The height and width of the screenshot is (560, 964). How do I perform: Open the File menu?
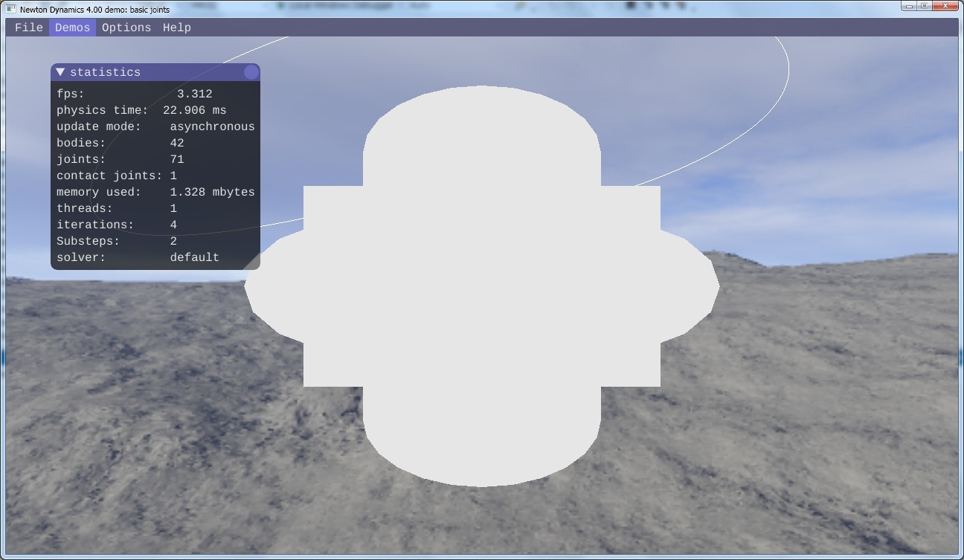tap(29, 28)
